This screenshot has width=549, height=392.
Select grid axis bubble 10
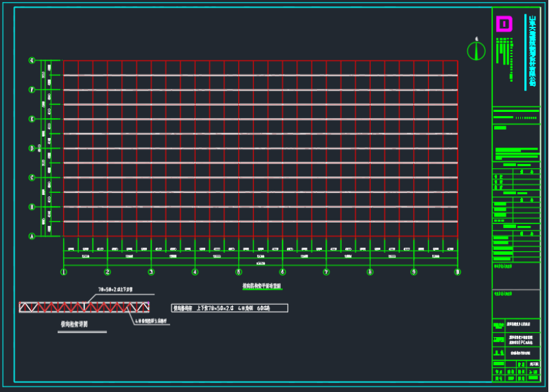(x=457, y=272)
